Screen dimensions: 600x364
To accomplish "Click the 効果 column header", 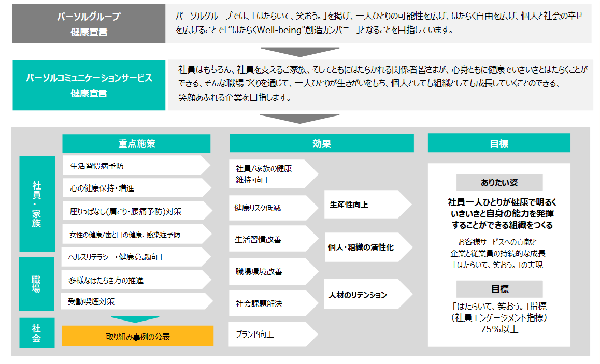I will coord(321,143).
